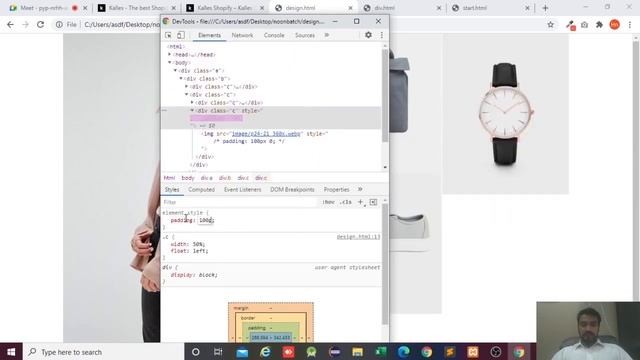Expand the head node in DOM tree
Image resolution: width=640 pixels, height=360 pixels.
tap(170, 54)
